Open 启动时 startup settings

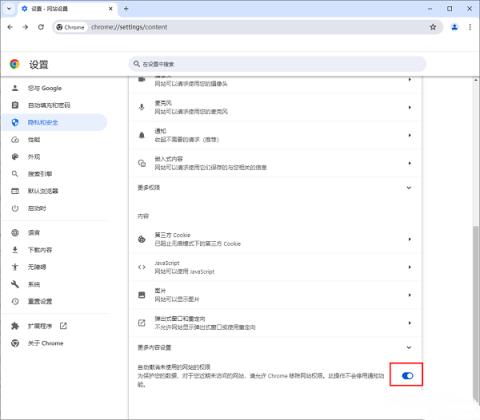pos(37,208)
